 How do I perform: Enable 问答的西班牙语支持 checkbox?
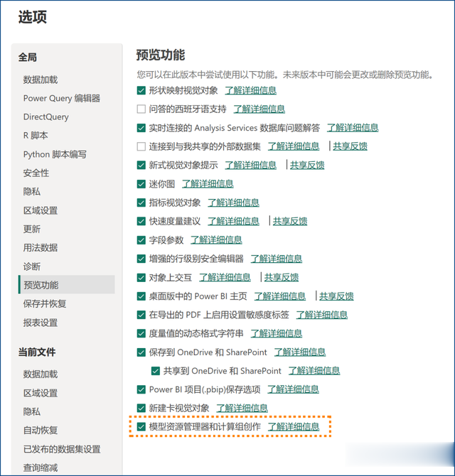point(141,109)
